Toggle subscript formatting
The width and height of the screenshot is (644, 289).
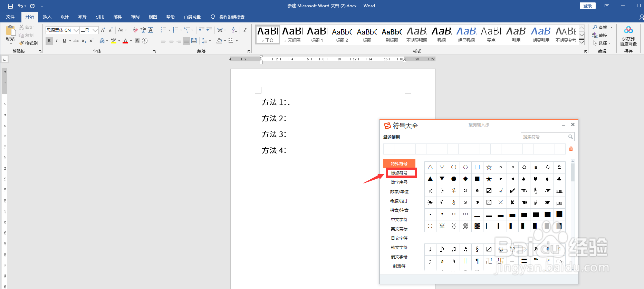coord(84,41)
